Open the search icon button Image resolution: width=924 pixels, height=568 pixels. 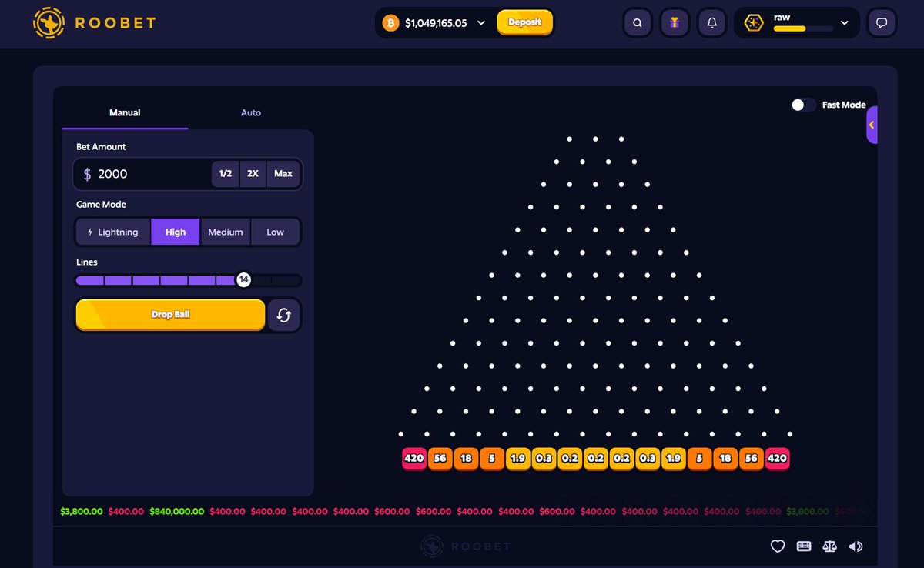point(637,23)
